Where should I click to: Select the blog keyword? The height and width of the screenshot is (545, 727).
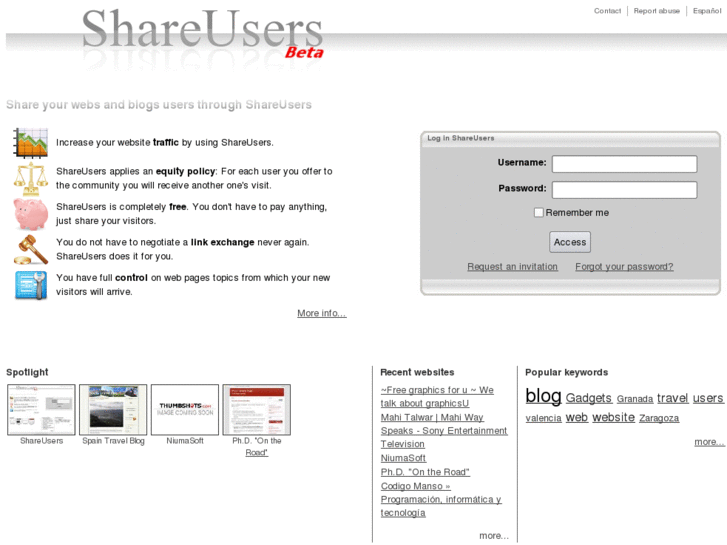(543, 396)
